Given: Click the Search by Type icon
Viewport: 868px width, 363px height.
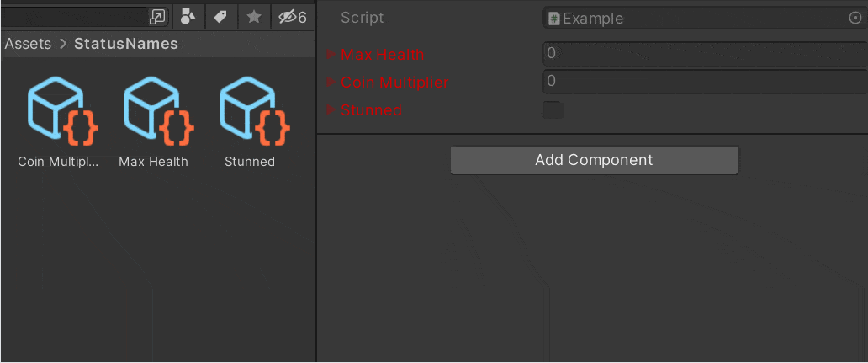Looking at the screenshot, I should 188,18.
